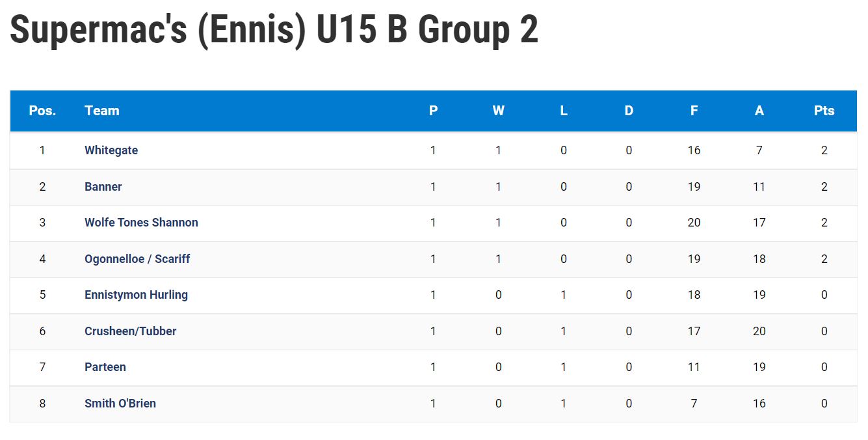The image size is (868, 440).
Task: Click the P (played) column header
Action: 434,111
